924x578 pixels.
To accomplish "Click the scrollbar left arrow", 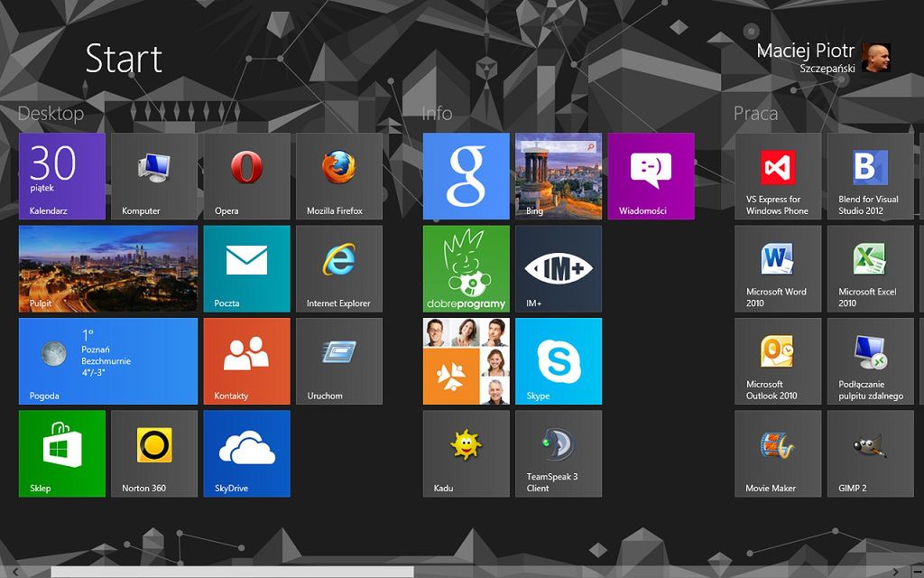I will click(16, 572).
